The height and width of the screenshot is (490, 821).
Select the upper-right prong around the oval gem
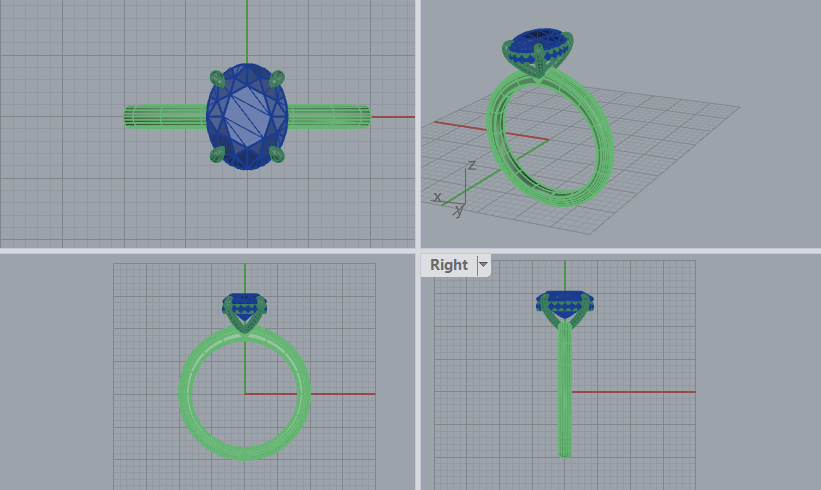[x=277, y=78]
